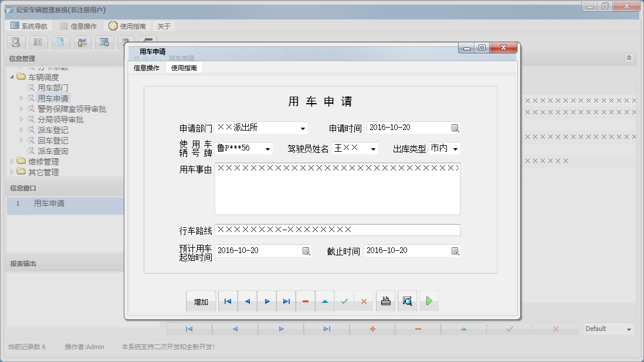
Task: Open the Default dropdown at bottom right
Action: pyautogui.click(x=629, y=329)
